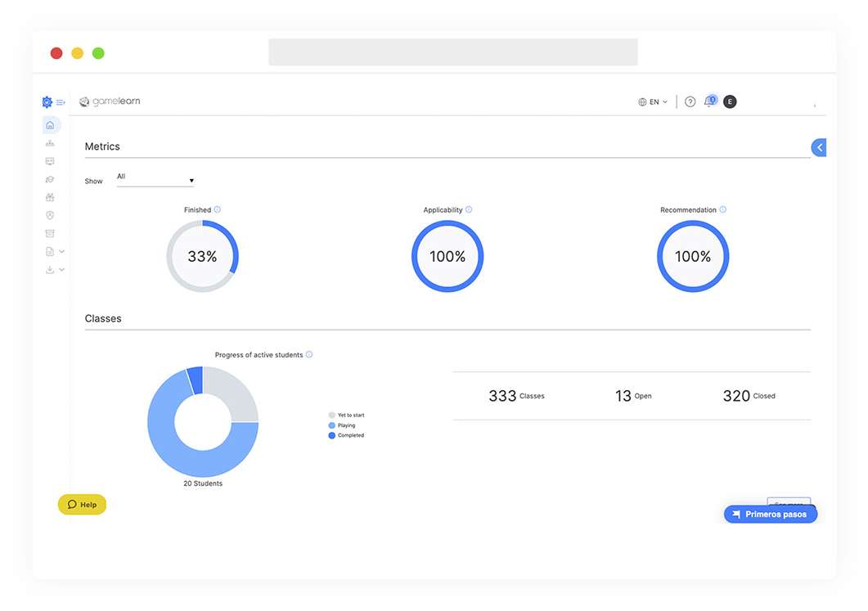Click the info icon next to Finished
This screenshot has width=868, height=611.
click(218, 210)
